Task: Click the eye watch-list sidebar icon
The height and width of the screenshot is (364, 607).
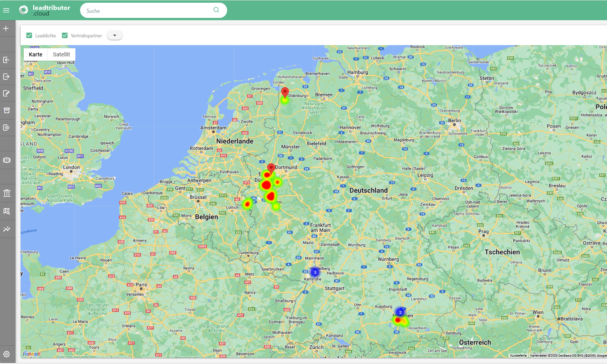Action: click(x=6, y=128)
